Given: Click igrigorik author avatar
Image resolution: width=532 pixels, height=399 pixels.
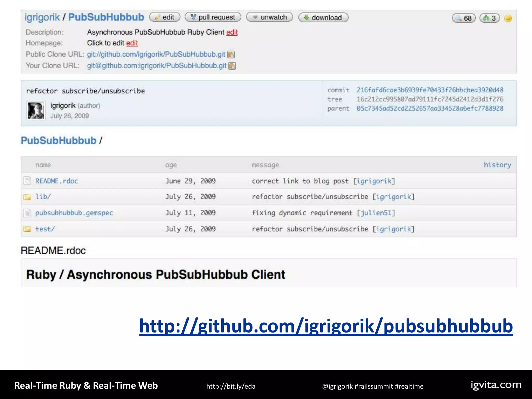Looking at the screenshot, I should point(36,111).
